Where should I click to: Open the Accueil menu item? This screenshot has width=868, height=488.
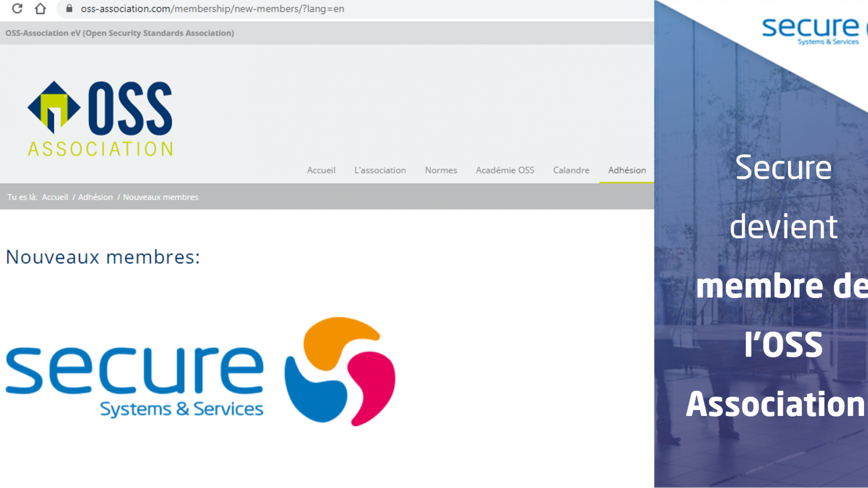[x=321, y=170]
